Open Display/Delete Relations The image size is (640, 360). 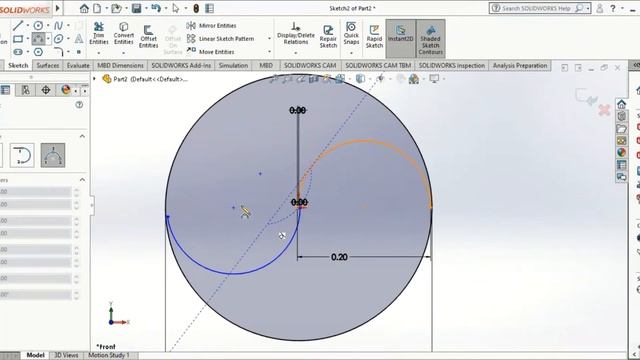coord(296,33)
